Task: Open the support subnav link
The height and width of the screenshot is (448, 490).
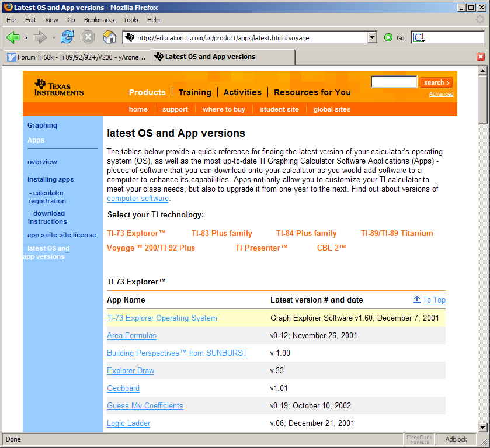Action: coord(175,109)
